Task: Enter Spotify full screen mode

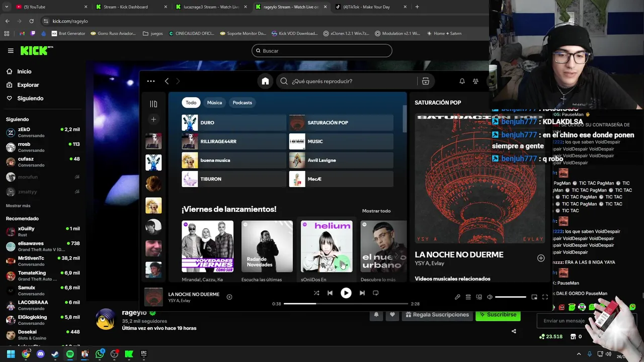Action: pyautogui.click(x=545, y=297)
